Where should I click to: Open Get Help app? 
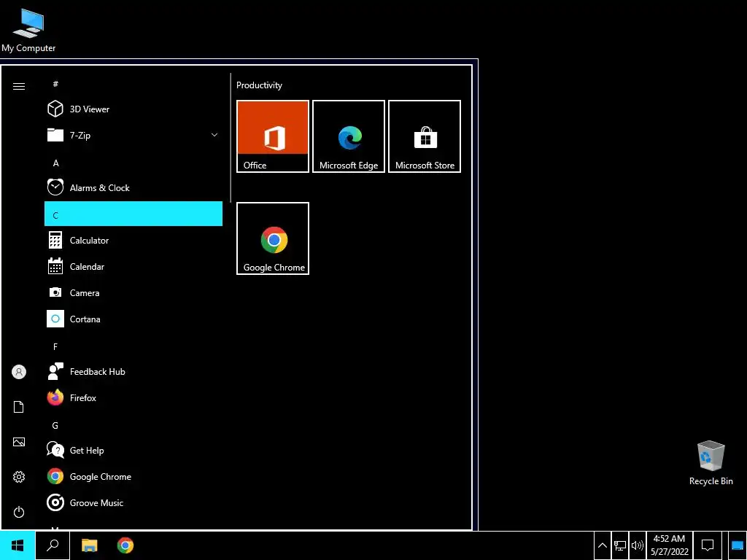click(133, 450)
